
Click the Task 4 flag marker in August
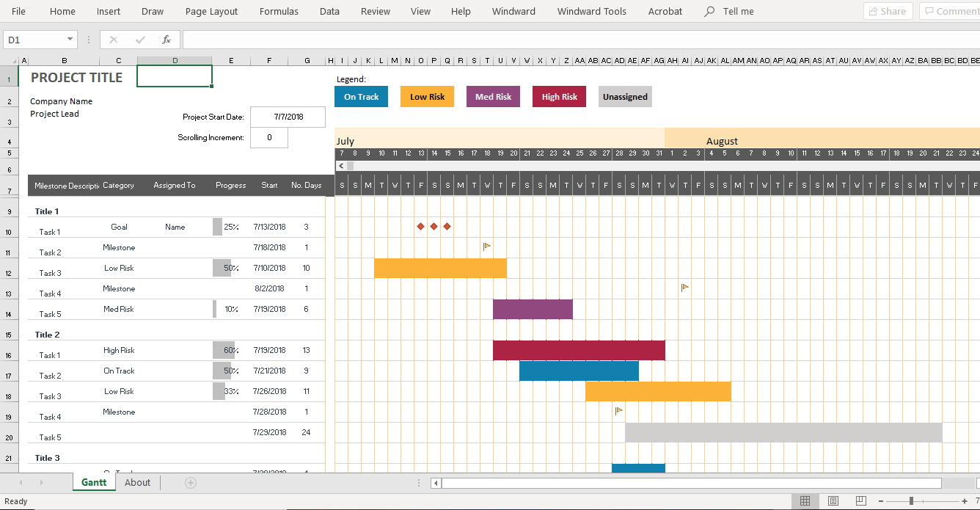[685, 288]
